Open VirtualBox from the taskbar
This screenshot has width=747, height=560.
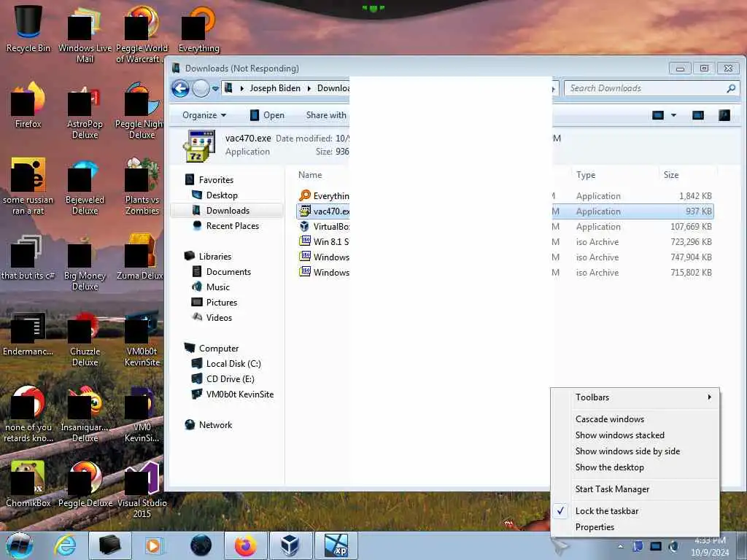290,545
